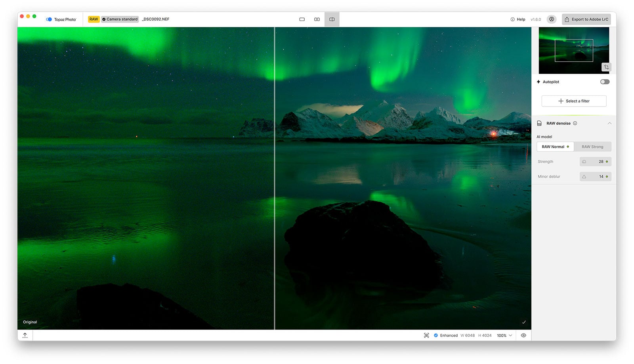
Task: Select the RAW Normal model
Action: click(555, 147)
